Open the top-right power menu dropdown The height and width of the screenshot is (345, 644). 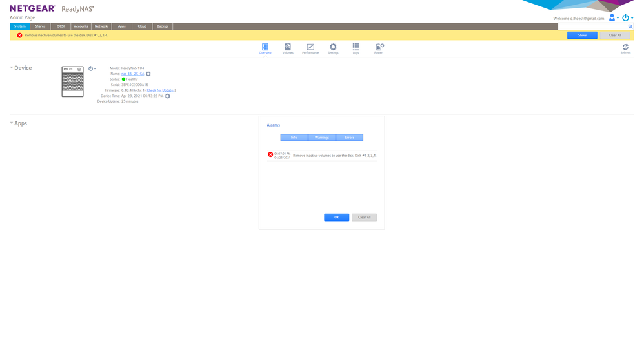(x=627, y=17)
